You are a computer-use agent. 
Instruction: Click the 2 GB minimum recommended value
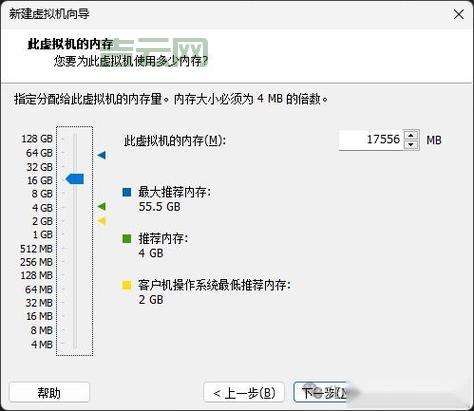tap(151, 300)
